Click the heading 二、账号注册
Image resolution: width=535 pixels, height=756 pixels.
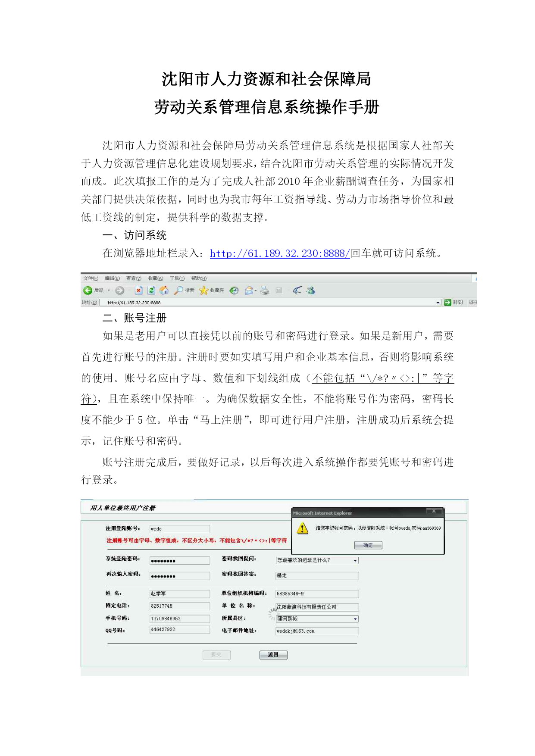(135, 318)
